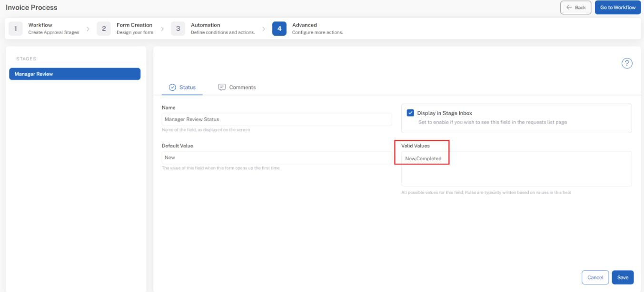Expand the chevron after Workflow step
644x292 pixels.
[x=88, y=28]
